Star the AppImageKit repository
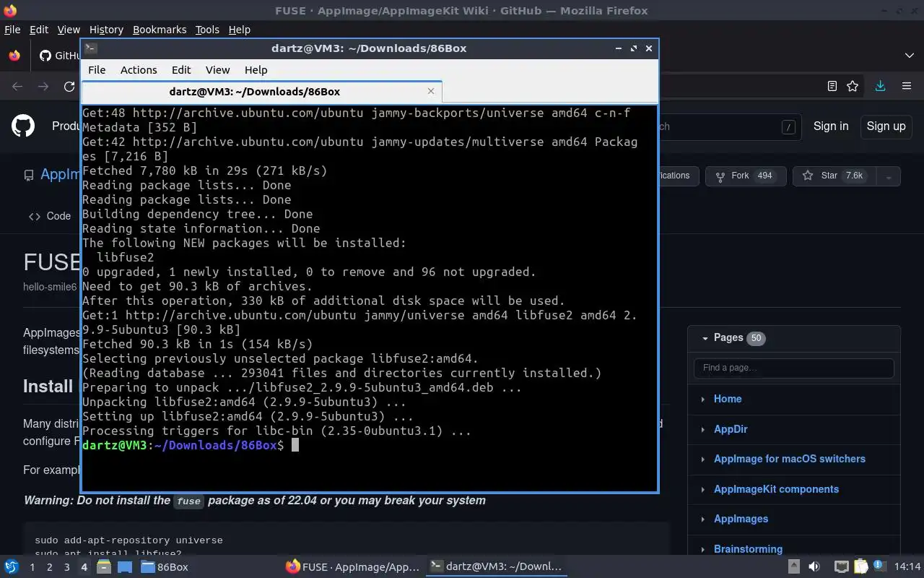This screenshot has height=578, width=924. 833,176
